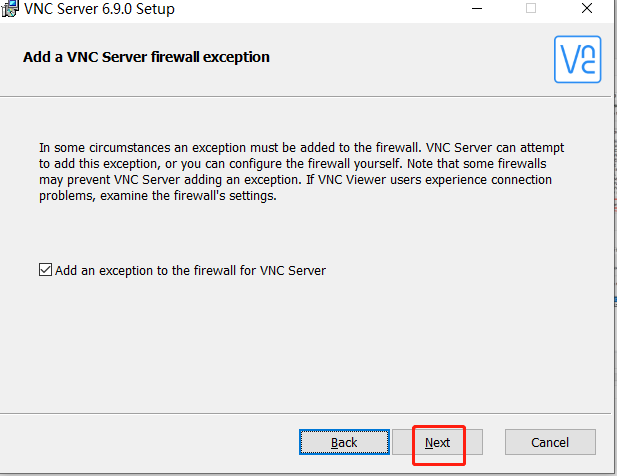
Task: Click the divider line under the header banner
Action: pos(300,97)
